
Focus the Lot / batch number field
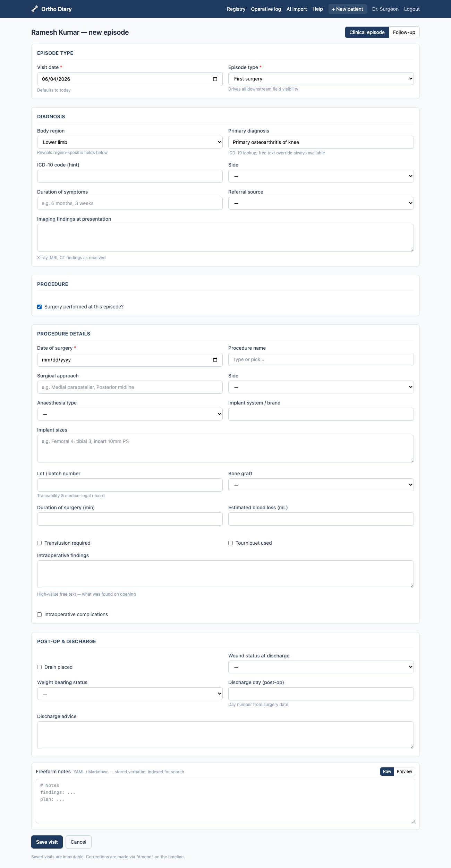coord(130,485)
